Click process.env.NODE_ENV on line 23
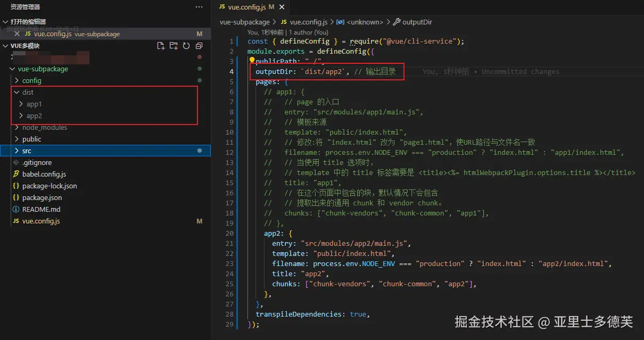 coord(354,263)
